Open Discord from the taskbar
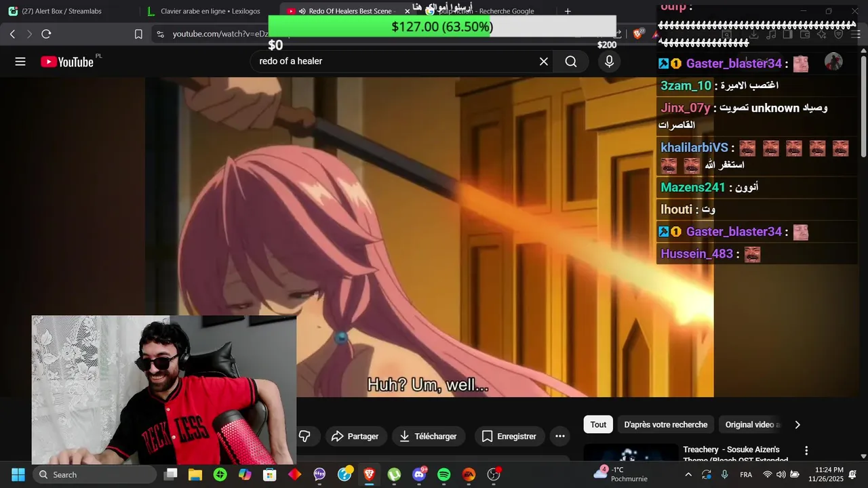Image resolution: width=868 pixels, height=488 pixels. tap(419, 474)
